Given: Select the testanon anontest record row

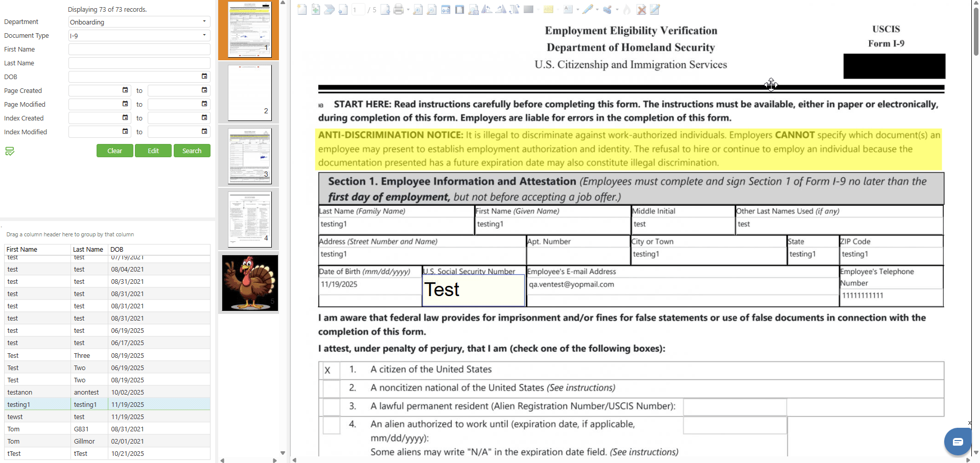Looking at the screenshot, I should click(107, 392).
